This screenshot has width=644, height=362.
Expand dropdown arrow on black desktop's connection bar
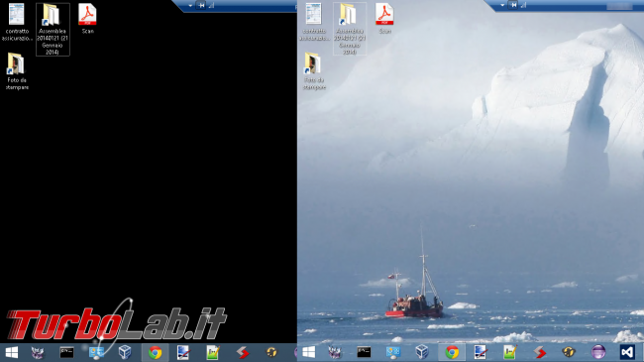pyautogui.click(x=190, y=6)
